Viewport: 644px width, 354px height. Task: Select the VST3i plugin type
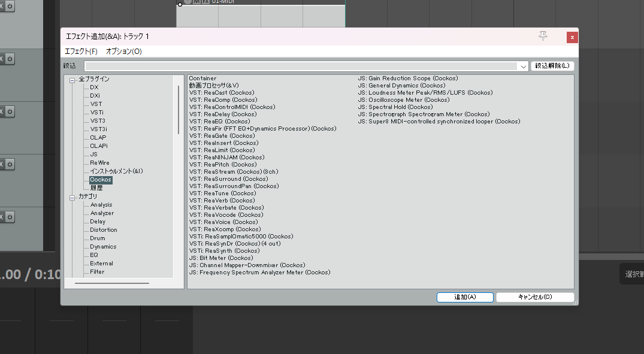tap(99, 129)
